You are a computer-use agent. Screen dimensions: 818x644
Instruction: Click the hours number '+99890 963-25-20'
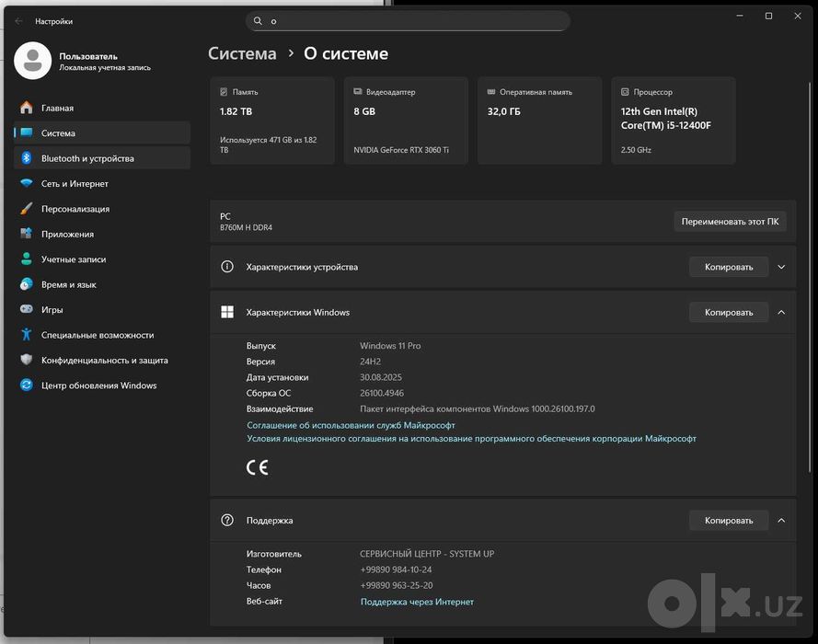tap(397, 585)
